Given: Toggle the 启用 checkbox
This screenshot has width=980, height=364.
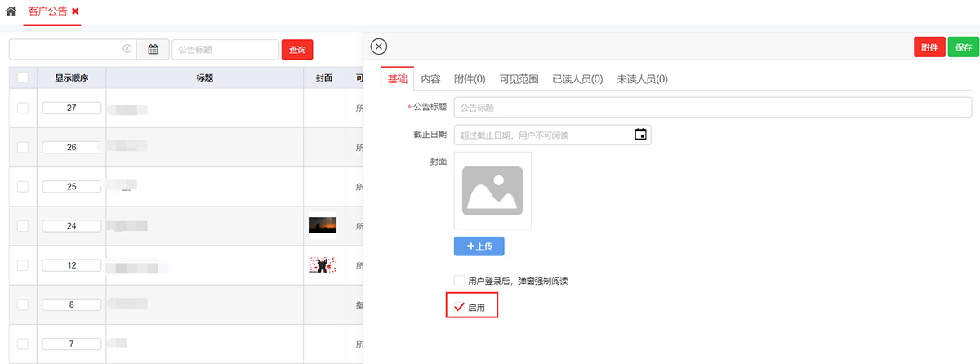Looking at the screenshot, I should coord(459,307).
